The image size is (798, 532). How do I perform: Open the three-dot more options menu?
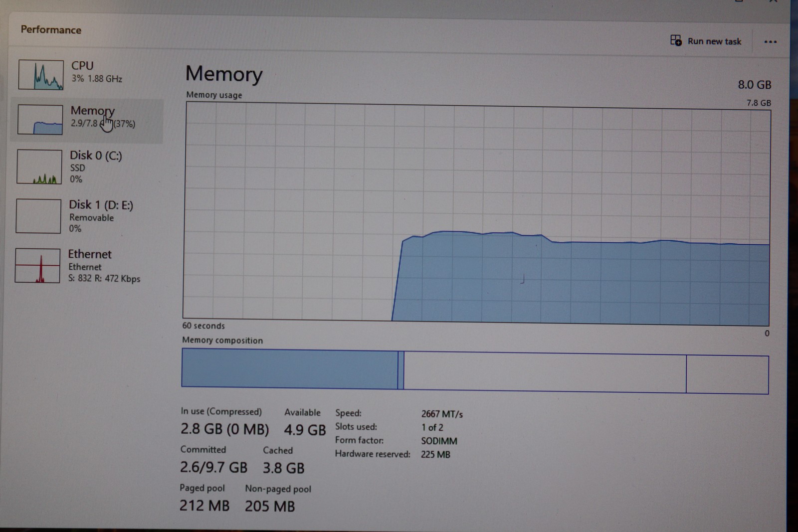(x=770, y=42)
